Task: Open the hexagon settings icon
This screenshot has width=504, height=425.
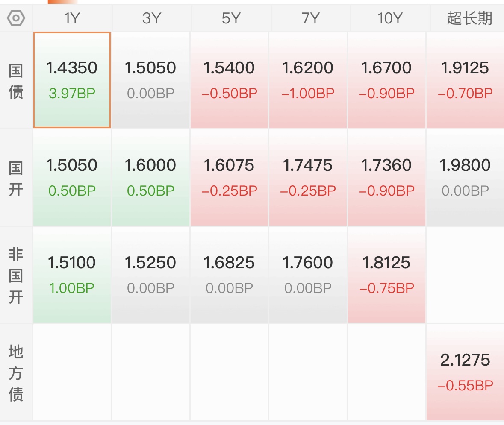Action: [16, 18]
